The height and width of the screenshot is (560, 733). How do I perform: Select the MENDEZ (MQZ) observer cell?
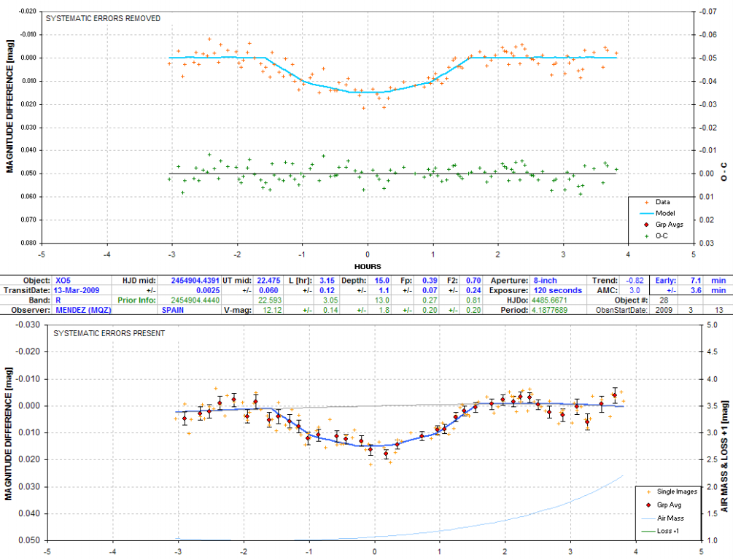[x=85, y=309]
